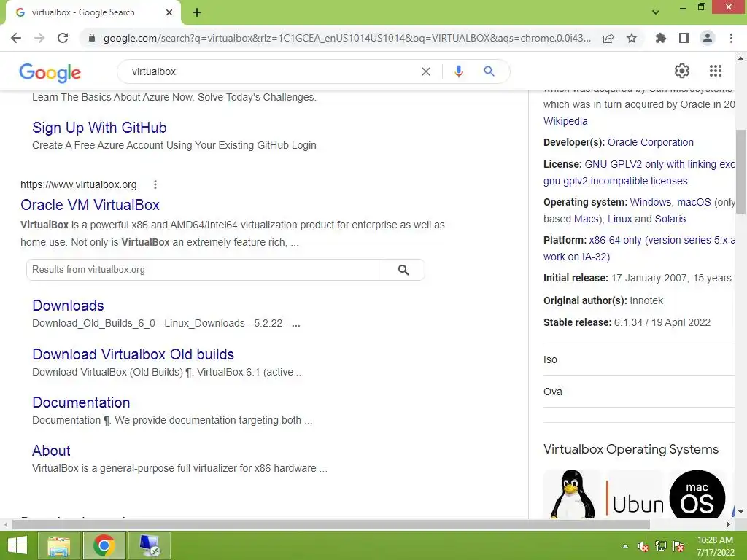Image resolution: width=747 pixels, height=560 pixels.
Task: Open the About sitelink
Action: click(52, 451)
